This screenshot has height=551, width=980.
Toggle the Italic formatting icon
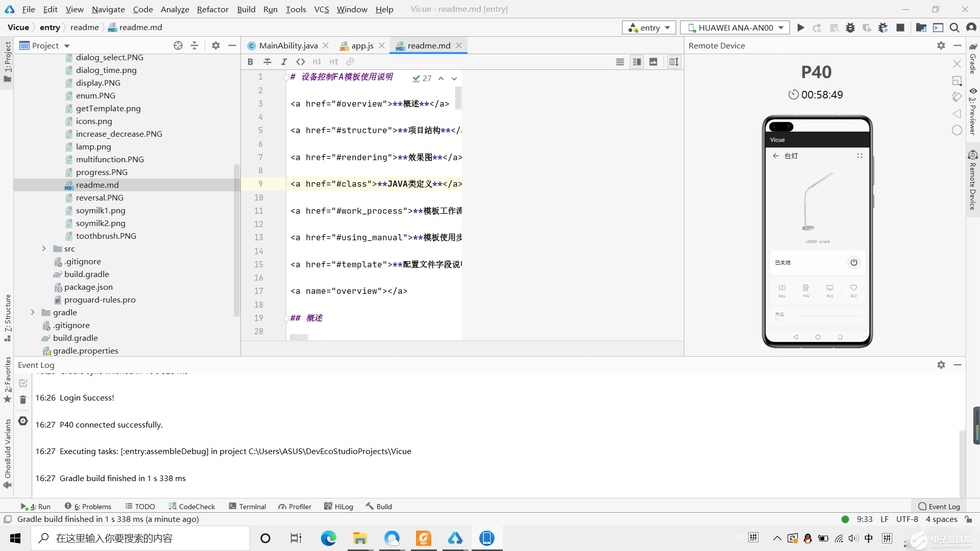pyautogui.click(x=284, y=61)
